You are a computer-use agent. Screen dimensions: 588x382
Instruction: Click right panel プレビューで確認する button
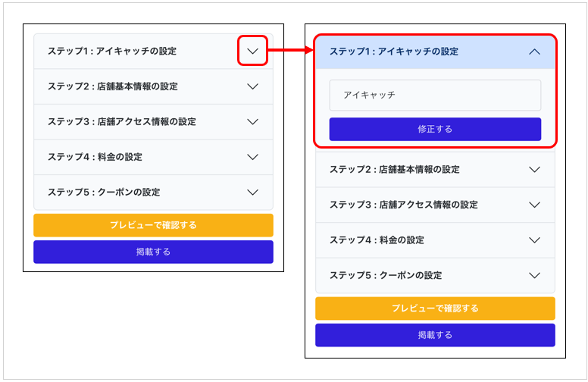tap(435, 308)
